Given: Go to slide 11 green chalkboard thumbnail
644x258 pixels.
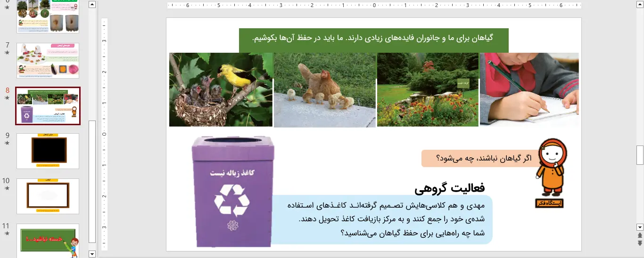Looking at the screenshot, I should [x=48, y=240].
